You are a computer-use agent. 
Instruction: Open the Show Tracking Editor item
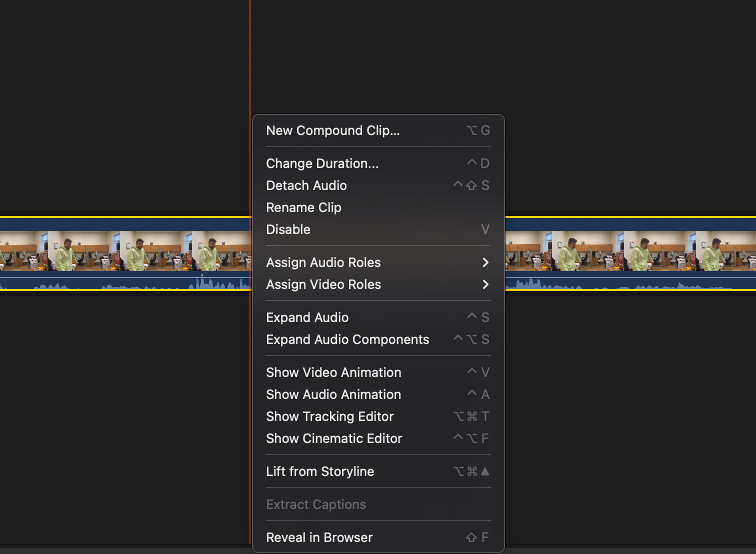[378, 416]
